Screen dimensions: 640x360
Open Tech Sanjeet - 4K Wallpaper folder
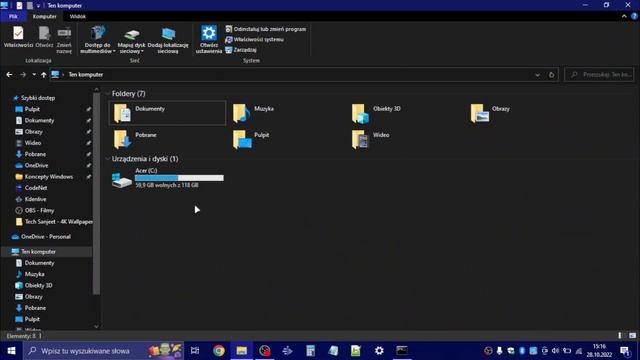coord(54,222)
